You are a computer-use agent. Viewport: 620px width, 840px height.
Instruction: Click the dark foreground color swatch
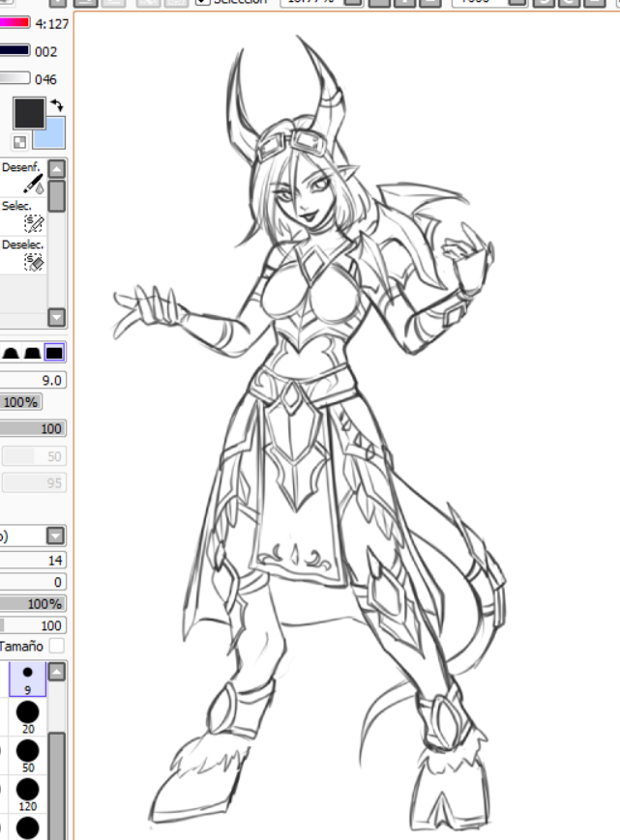tap(29, 113)
